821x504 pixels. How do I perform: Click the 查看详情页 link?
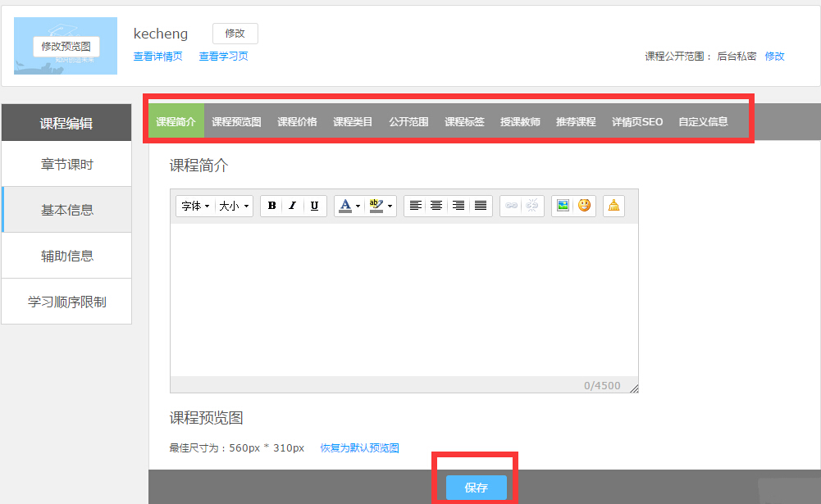(x=157, y=57)
